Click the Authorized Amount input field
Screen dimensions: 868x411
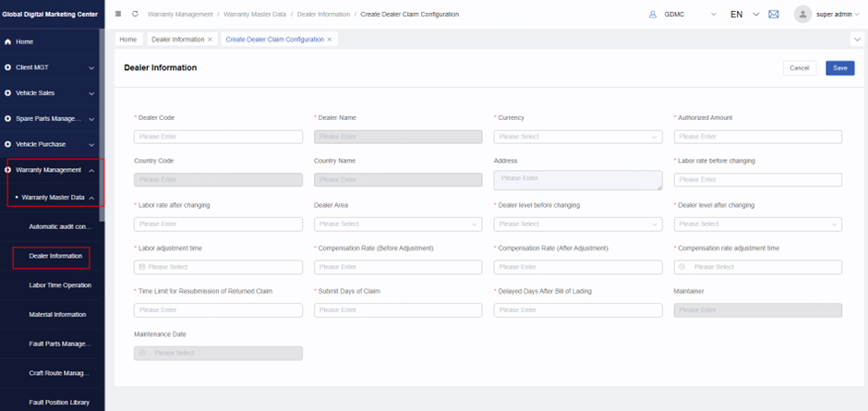point(758,137)
